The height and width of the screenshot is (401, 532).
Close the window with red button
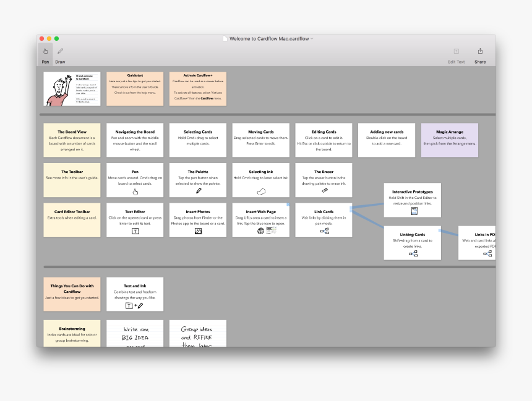coord(41,39)
